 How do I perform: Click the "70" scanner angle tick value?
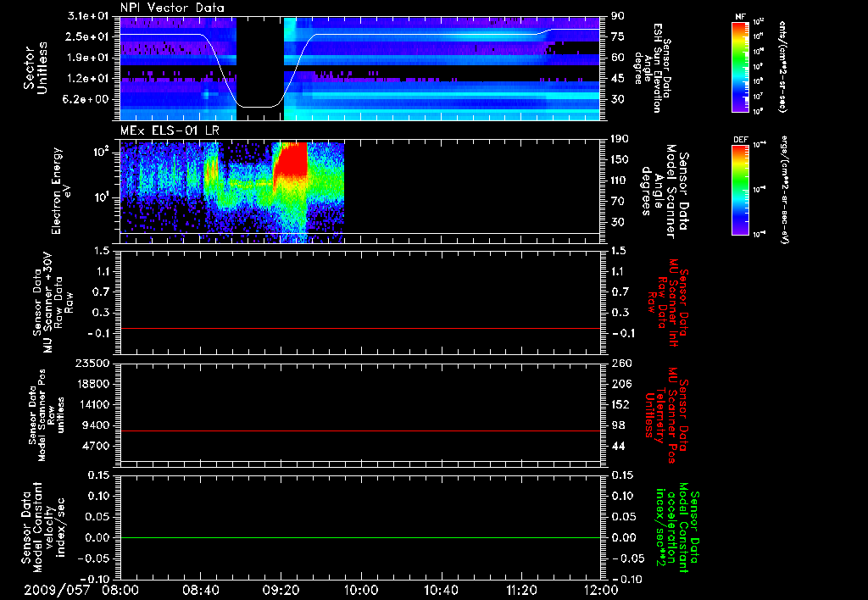click(x=617, y=202)
